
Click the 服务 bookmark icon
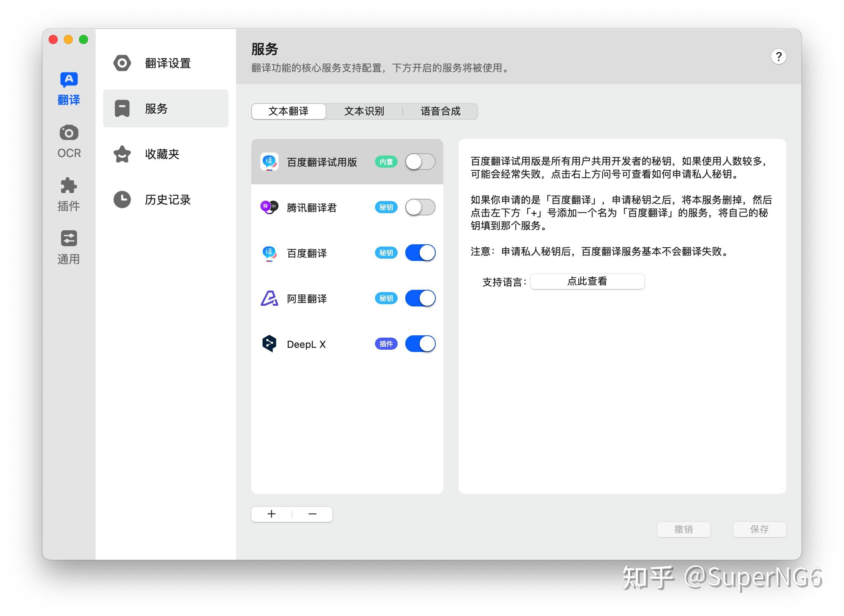click(122, 108)
